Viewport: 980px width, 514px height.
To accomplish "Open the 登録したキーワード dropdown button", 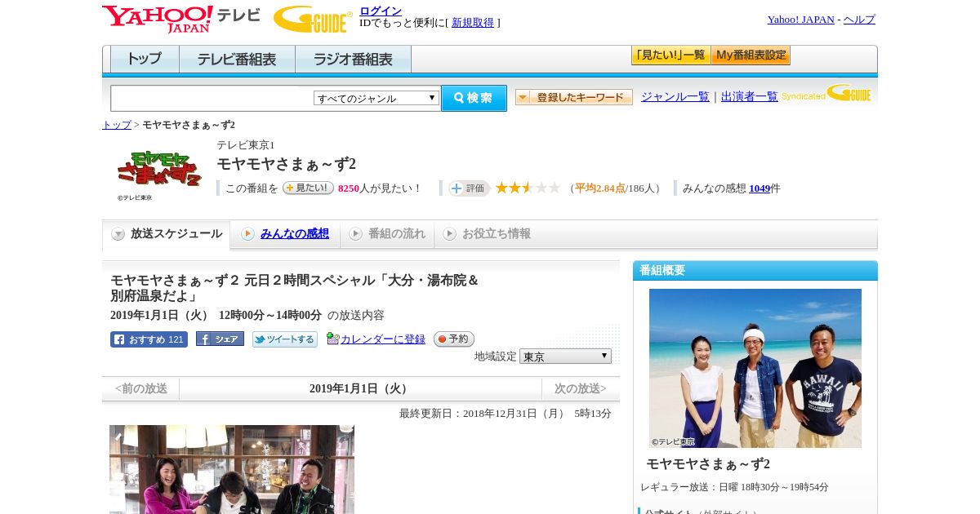I will pyautogui.click(x=573, y=97).
